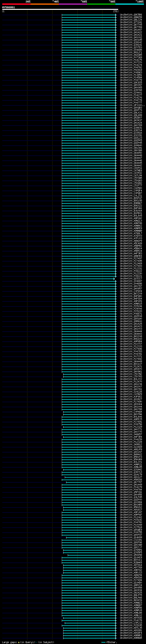Select hit UniRef100_B2BAK8
The height and width of the screenshot is (644, 146).
(131, 562)
